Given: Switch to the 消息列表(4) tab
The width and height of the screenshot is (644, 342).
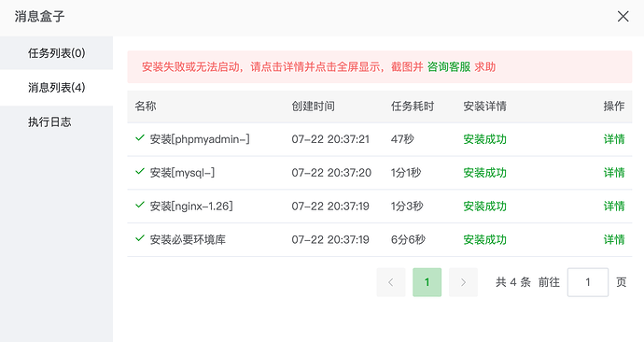Looking at the screenshot, I should pyautogui.click(x=56, y=88).
